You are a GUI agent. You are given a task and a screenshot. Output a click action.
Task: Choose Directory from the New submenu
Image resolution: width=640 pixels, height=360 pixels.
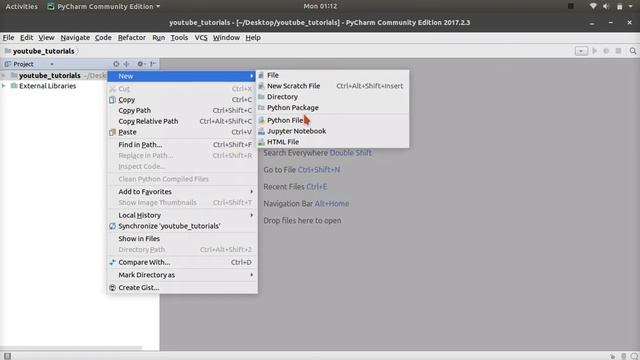pos(332,97)
